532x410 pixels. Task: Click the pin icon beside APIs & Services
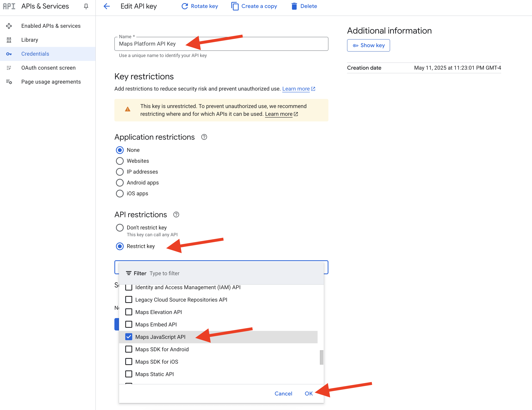click(86, 6)
